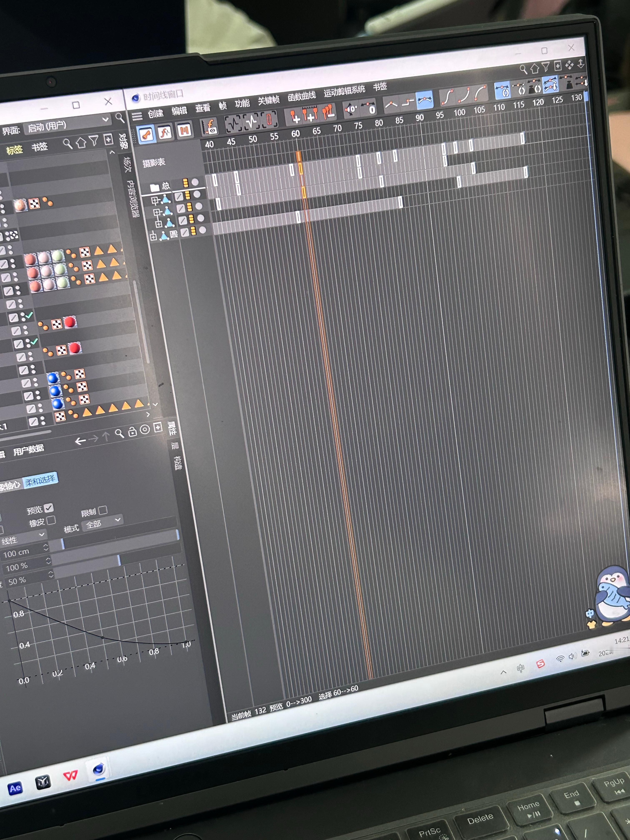Toggle the 橡皮 checkbox
The height and width of the screenshot is (840, 630).
point(51,520)
